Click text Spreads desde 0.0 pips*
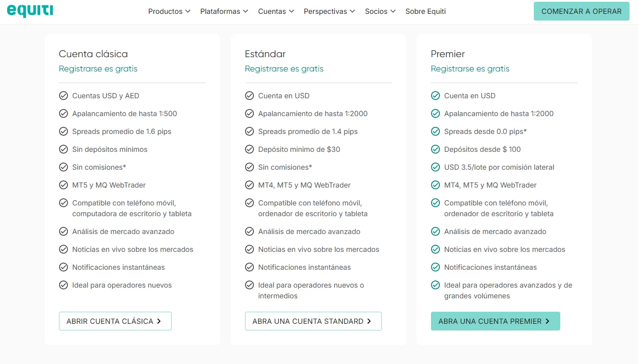 pos(486,131)
